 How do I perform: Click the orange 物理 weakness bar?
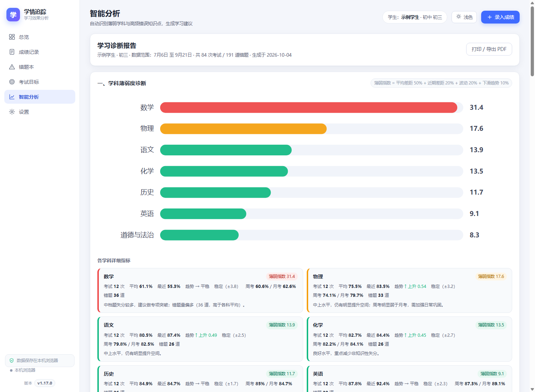tap(243, 129)
